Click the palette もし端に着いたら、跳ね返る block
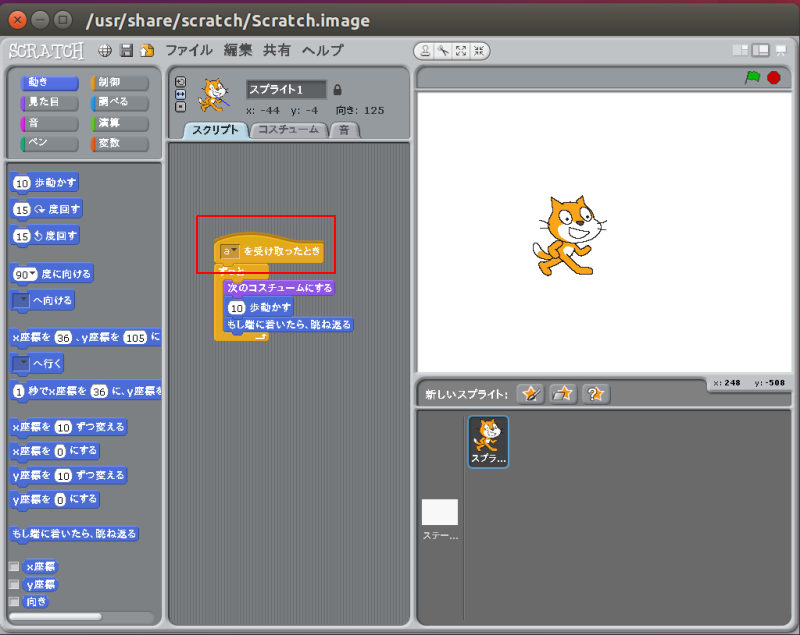 click(74, 534)
